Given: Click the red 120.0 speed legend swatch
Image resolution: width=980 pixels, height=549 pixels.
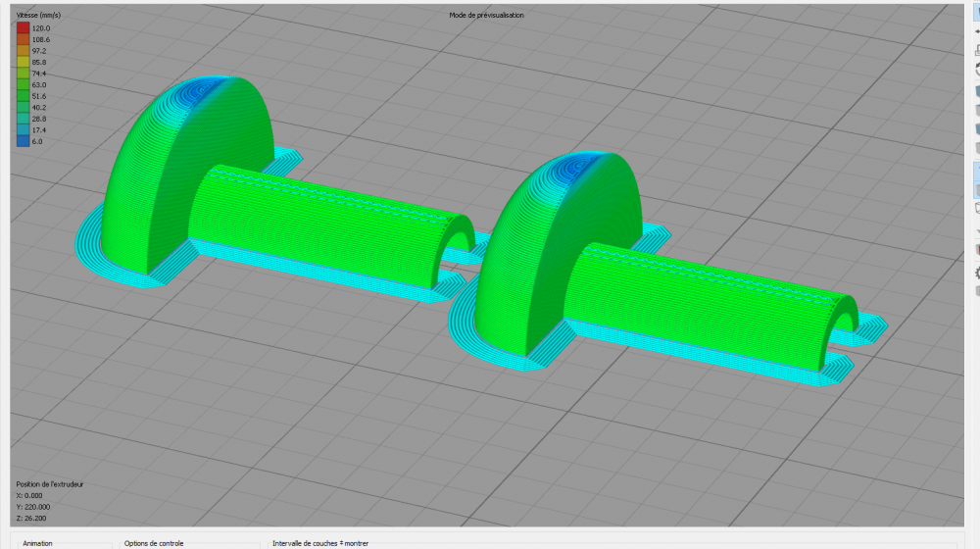Looking at the screenshot, I should tap(24, 27).
